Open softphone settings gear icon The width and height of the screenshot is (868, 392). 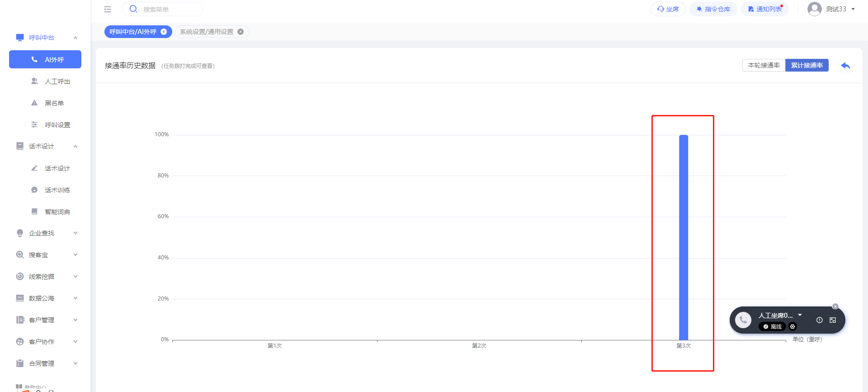(x=793, y=327)
